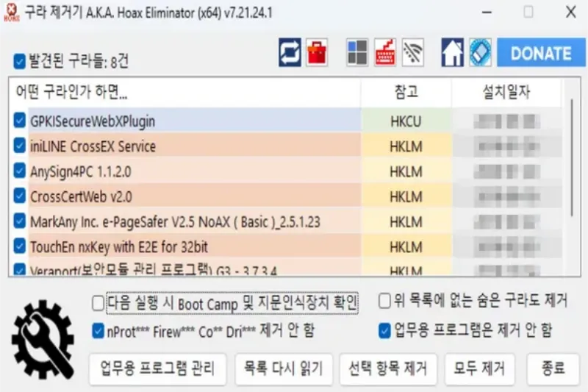Image resolution: width=588 pixels, height=392 pixels.
Task: Open the red toolbox icon
Action: (x=317, y=53)
